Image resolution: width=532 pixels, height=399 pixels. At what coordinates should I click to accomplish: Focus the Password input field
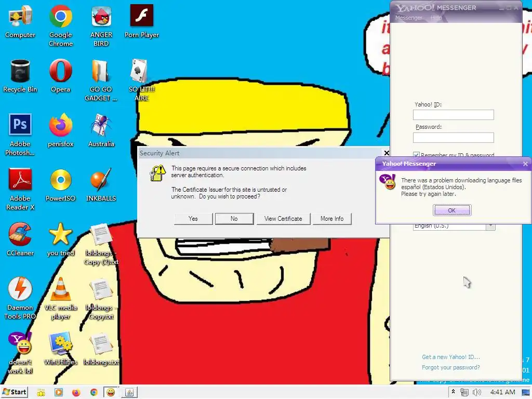point(453,137)
